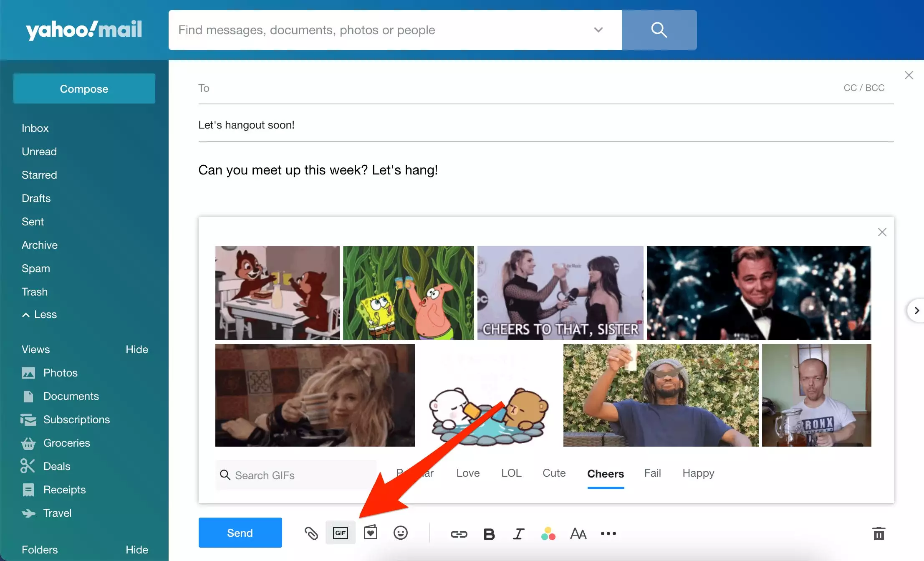The width and height of the screenshot is (924, 561).
Task: Click the Photos view icon
Action: [x=28, y=373]
